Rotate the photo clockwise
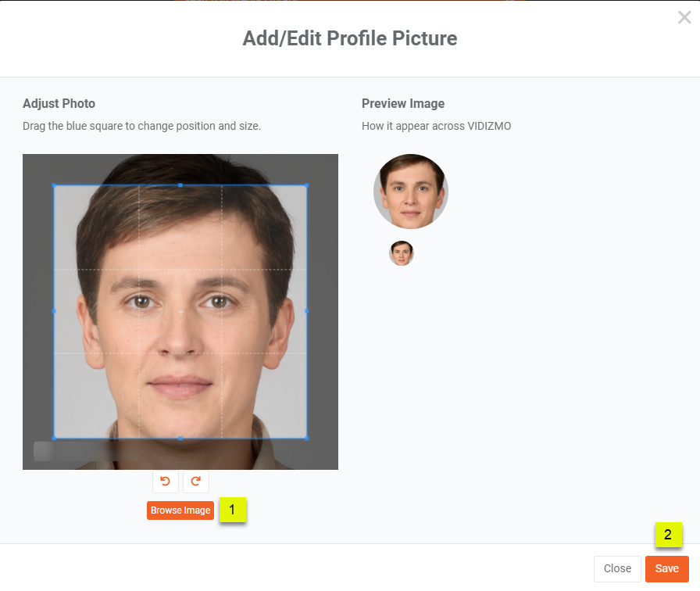The height and width of the screenshot is (591, 700). click(x=195, y=481)
